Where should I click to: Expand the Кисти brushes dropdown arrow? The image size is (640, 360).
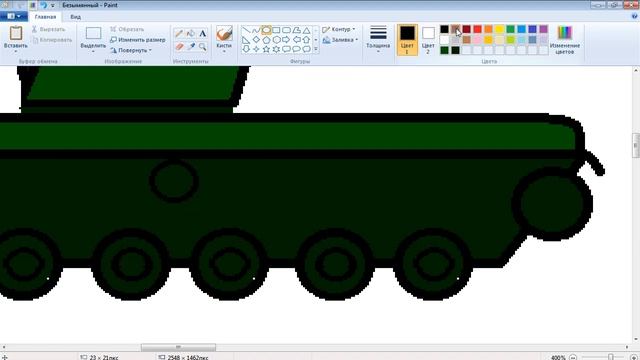224,52
